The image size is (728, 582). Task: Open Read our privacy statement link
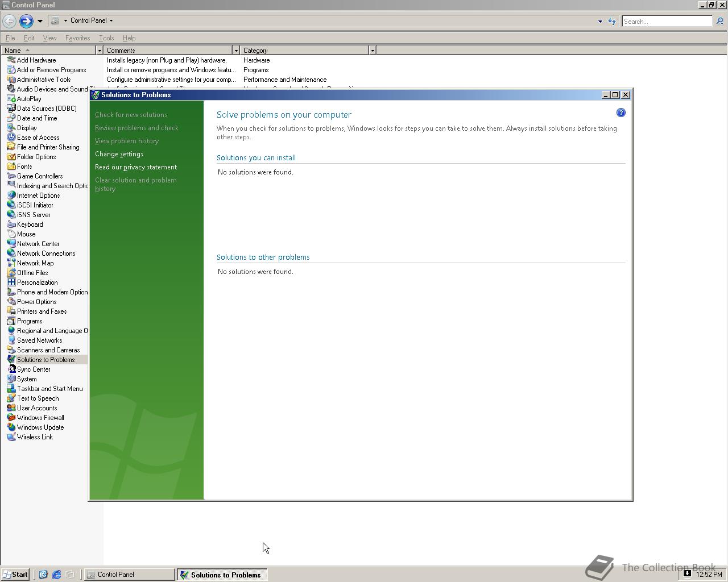136,167
